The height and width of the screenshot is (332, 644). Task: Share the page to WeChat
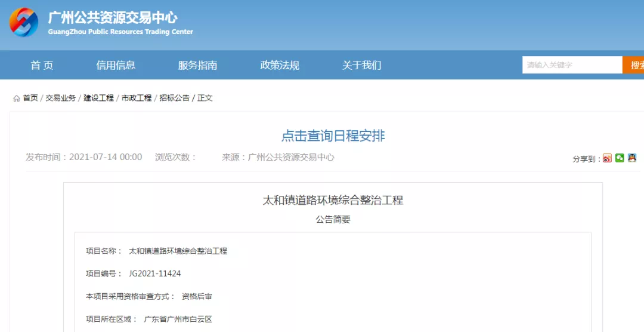click(x=620, y=158)
